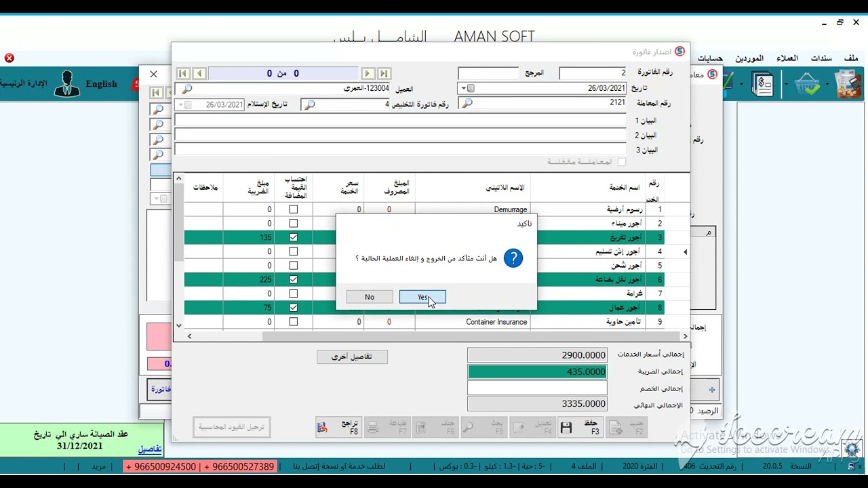This screenshot has height=488, width=868.
Task: Open رقم المعاملة search magnifier
Action: 467,103
